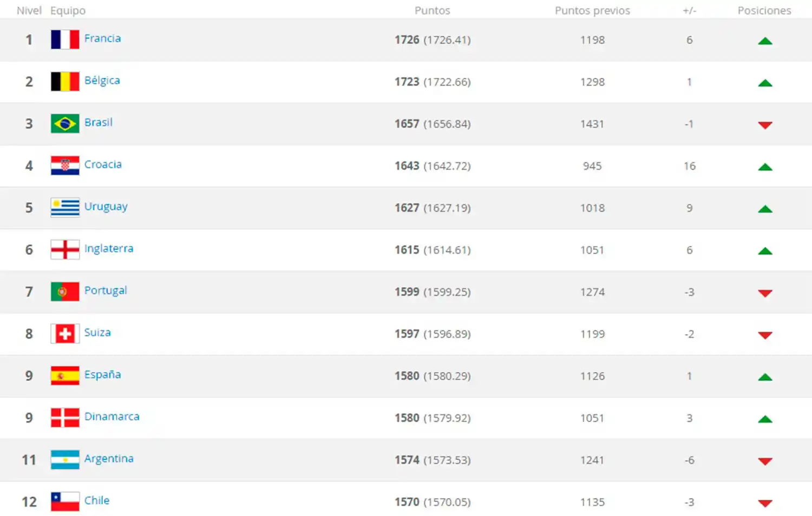
Task: Click the Portugal flag icon
Action: coord(64,292)
